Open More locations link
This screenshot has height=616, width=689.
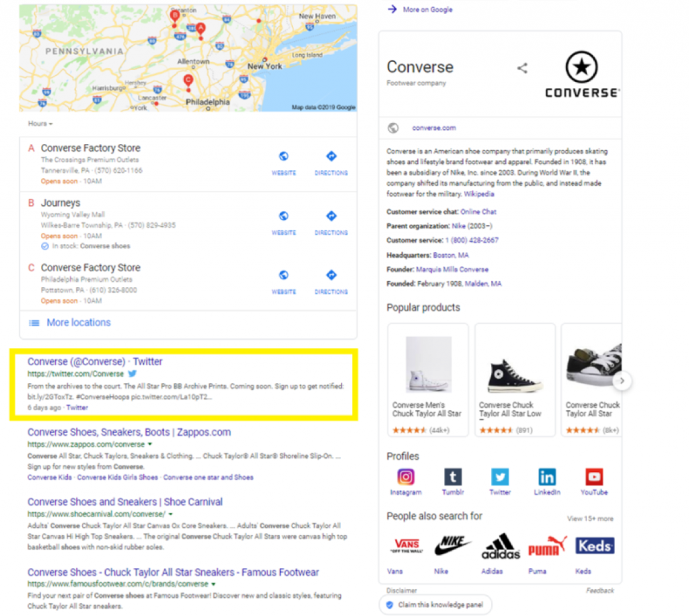click(x=78, y=323)
